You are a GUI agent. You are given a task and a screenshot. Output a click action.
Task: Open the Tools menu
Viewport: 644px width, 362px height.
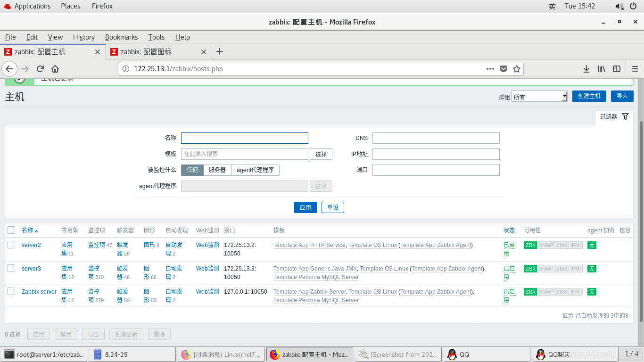pyautogui.click(x=157, y=37)
